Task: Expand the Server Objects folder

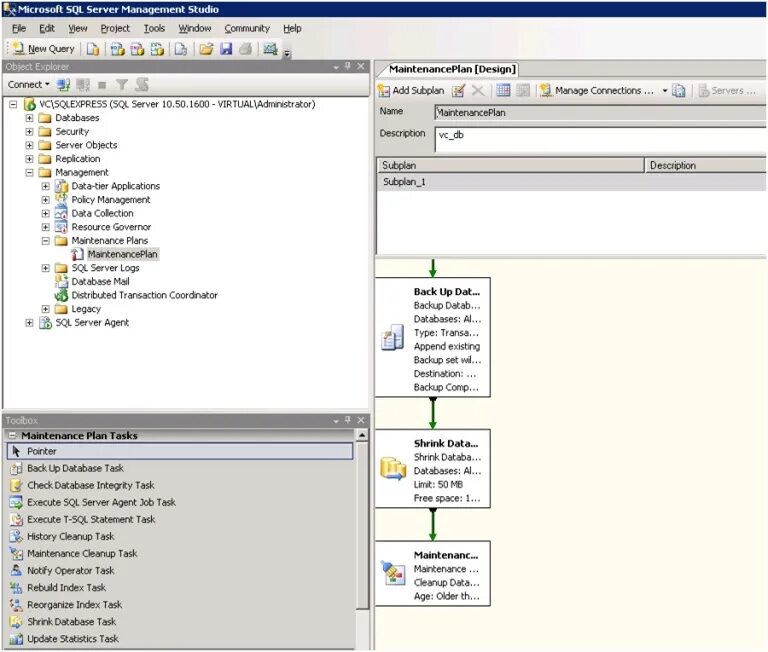Action: (29, 145)
